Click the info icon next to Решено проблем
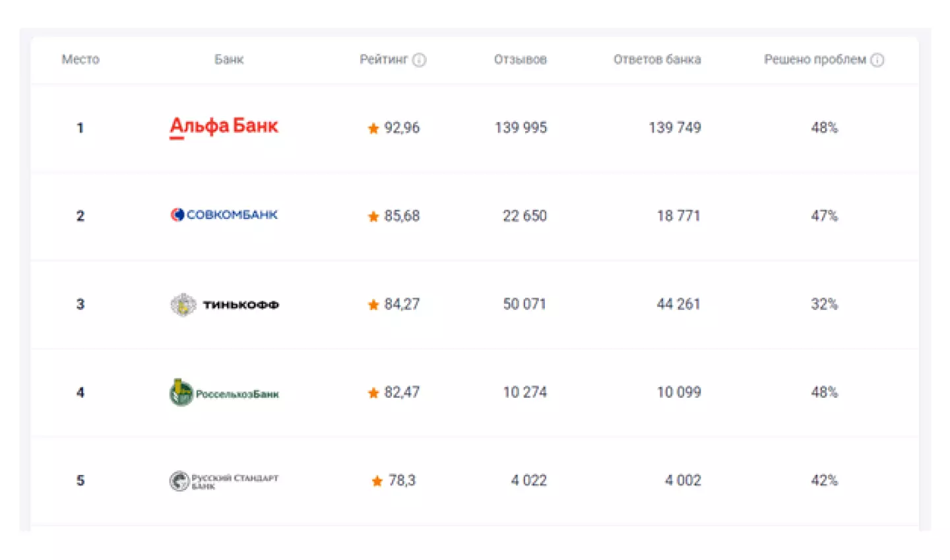The image size is (950, 560). pos(877,60)
